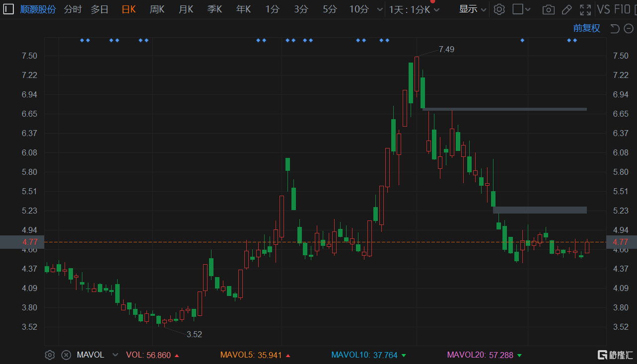Remove the MAVOL indicator with X icon

pos(66,355)
